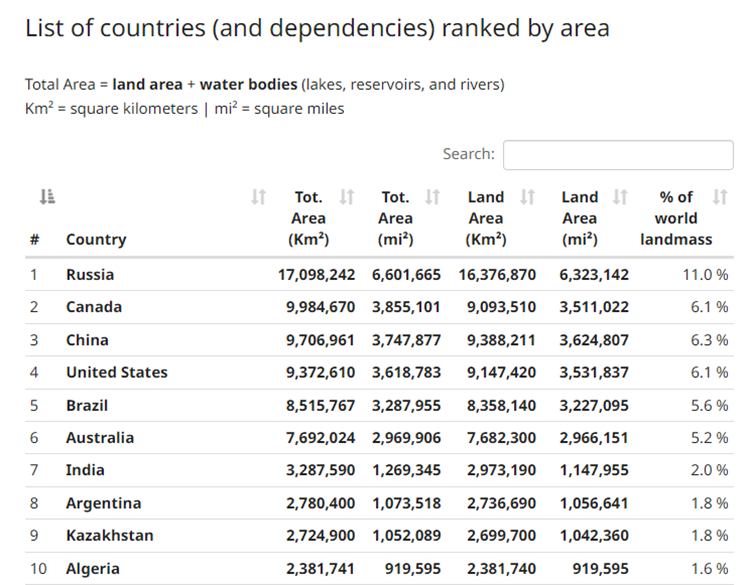The image size is (746, 585).
Task: Open the Algeria country link
Action: 93,569
